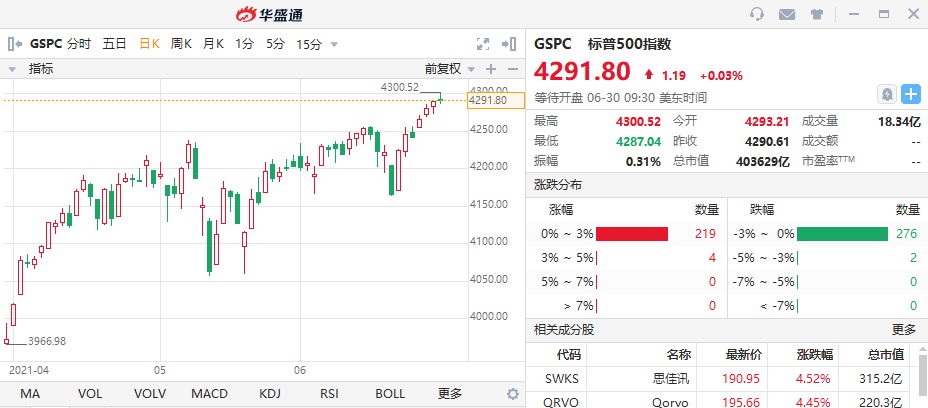The width and height of the screenshot is (928, 408).
Task: Expand more time intervals after 15分
Action: coord(334,44)
